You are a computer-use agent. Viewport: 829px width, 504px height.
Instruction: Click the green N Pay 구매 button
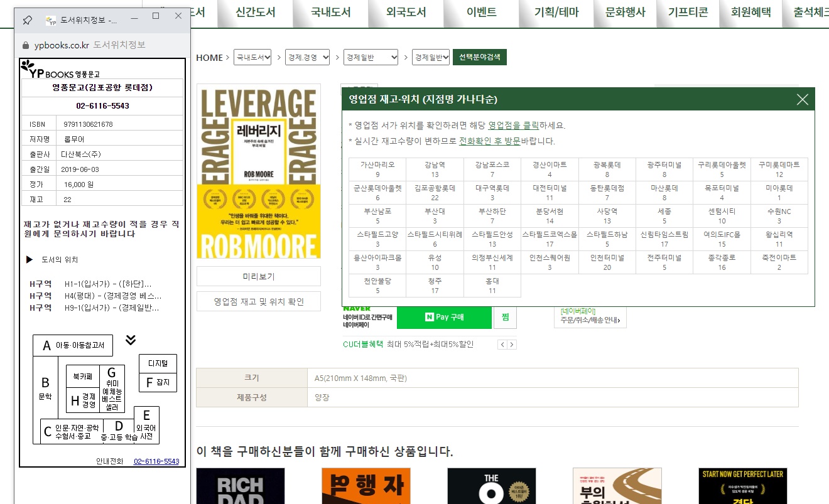coord(444,317)
